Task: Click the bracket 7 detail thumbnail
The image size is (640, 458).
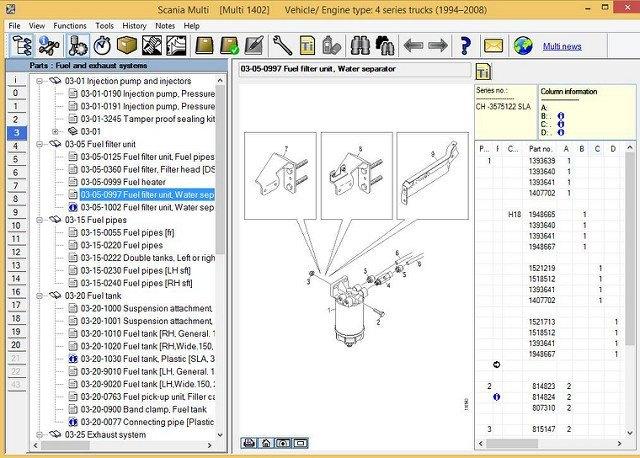Action: tap(280, 176)
